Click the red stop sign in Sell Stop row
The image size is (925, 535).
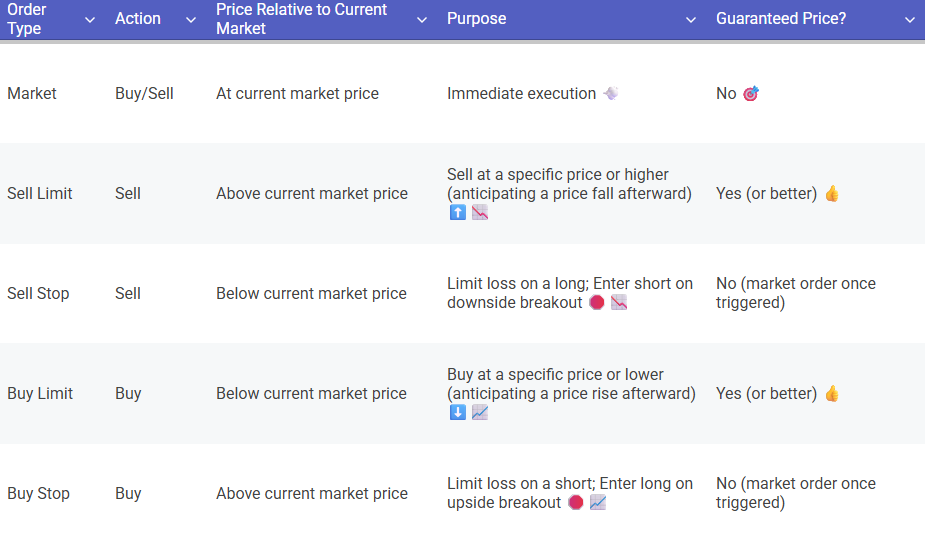(597, 303)
